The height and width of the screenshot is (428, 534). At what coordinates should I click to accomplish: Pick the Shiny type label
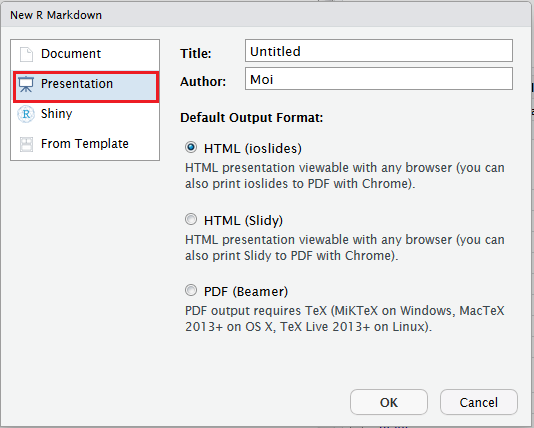(x=57, y=113)
